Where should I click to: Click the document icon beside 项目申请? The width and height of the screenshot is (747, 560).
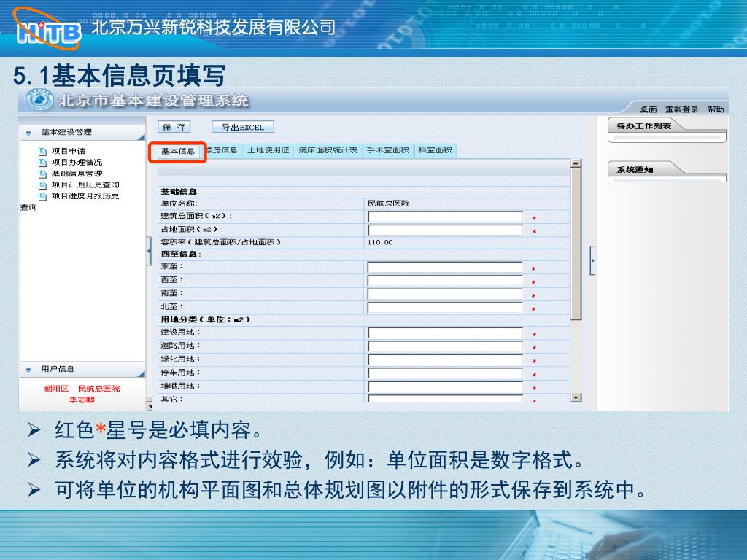tap(42, 152)
